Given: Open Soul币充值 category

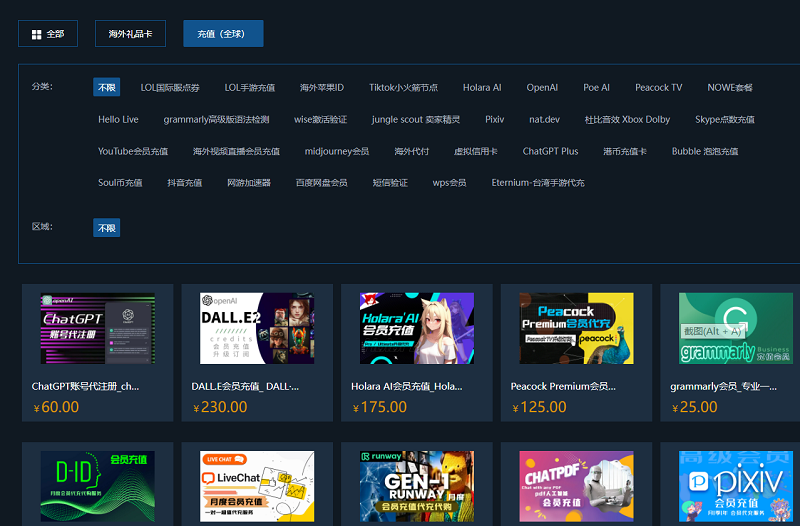Looking at the screenshot, I should tap(120, 183).
